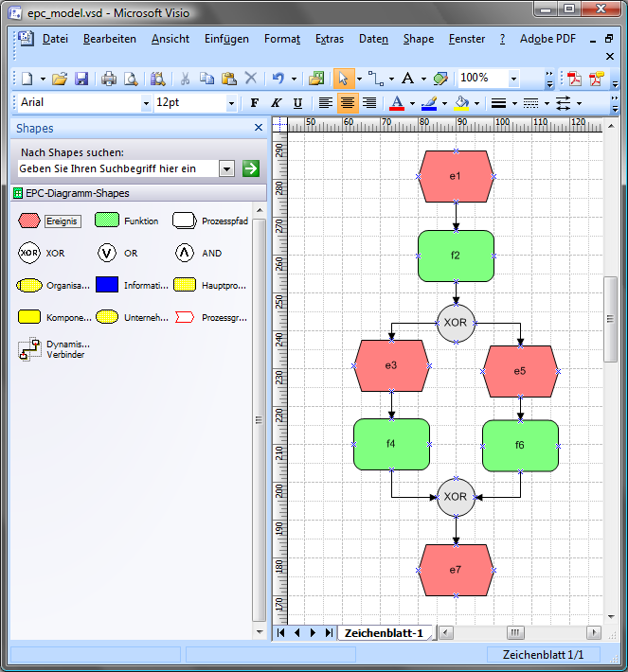Click the vertical scrollbar thumb of drawing
The height and width of the screenshot is (672, 628).
(x=610, y=319)
